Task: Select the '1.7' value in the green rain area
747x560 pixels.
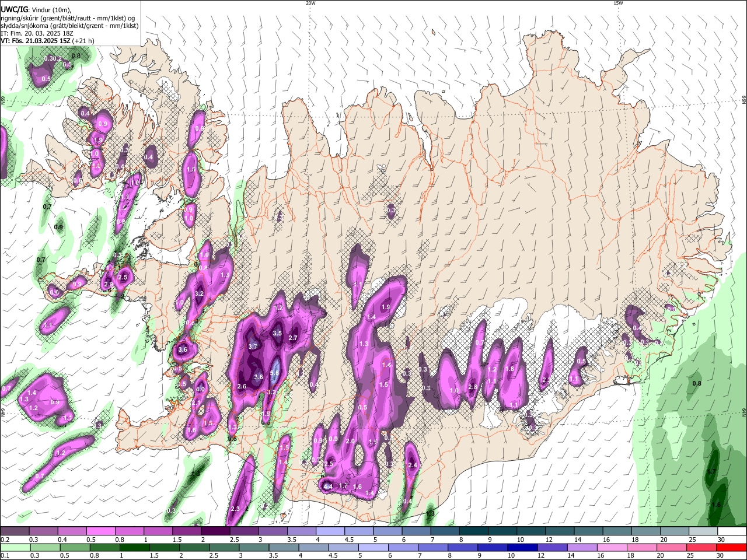Action: point(711,471)
